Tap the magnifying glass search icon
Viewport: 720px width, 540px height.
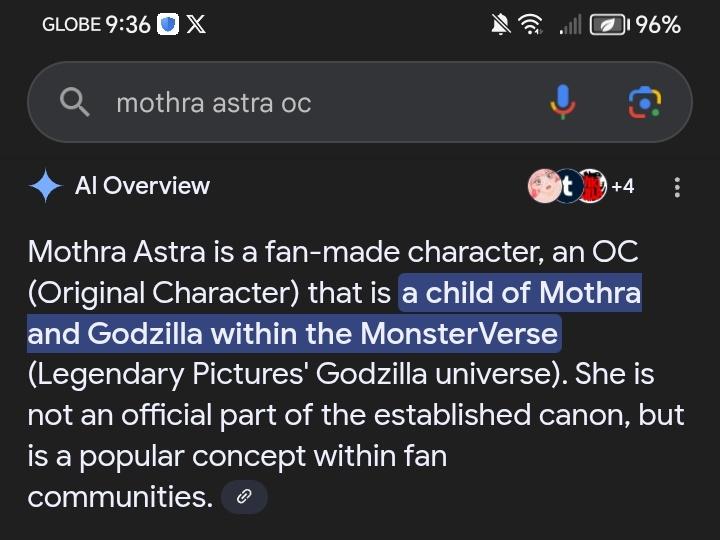pos(76,102)
